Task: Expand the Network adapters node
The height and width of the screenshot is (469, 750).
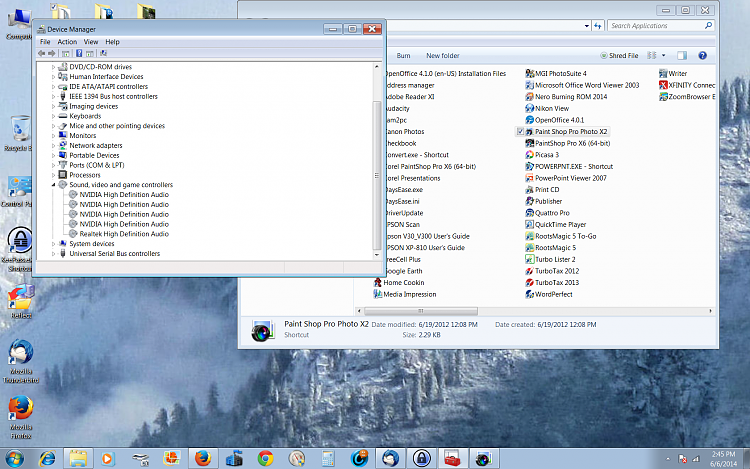Action: pyautogui.click(x=54, y=146)
